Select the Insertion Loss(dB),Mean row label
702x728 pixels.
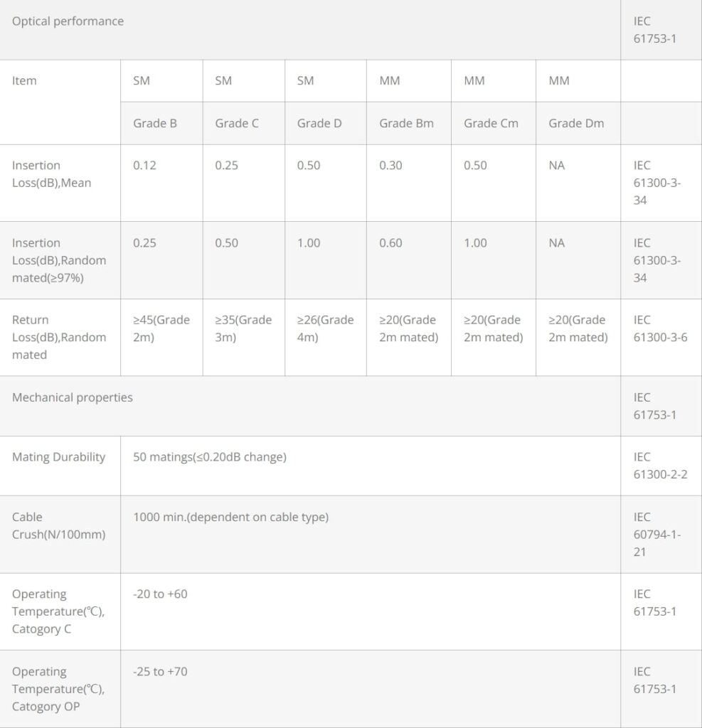(x=52, y=174)
